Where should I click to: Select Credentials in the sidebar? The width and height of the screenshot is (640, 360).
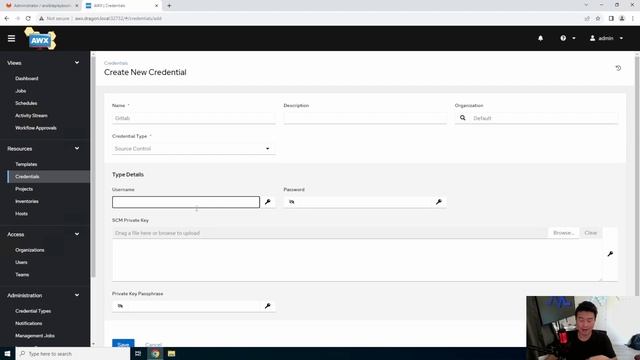pyautogui.click(x=27, y=176)
